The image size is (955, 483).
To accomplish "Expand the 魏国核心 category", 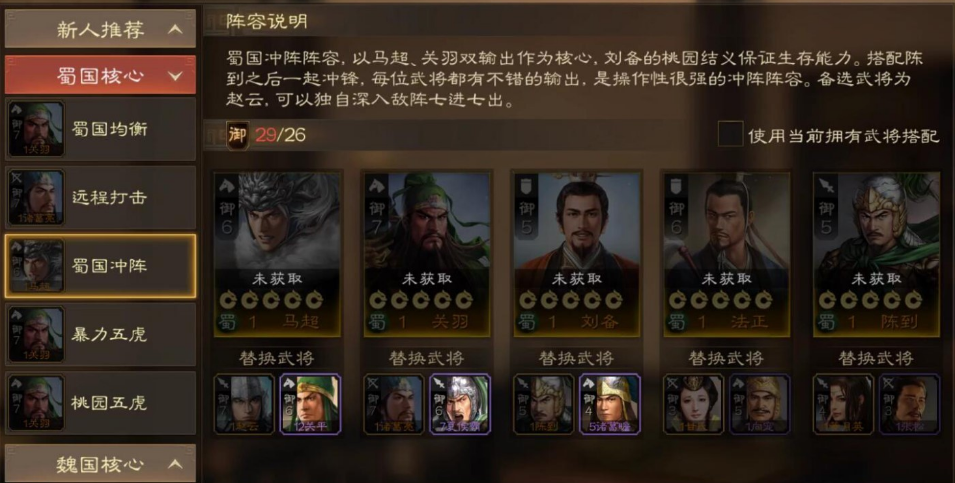I will [x=100, y=464].
